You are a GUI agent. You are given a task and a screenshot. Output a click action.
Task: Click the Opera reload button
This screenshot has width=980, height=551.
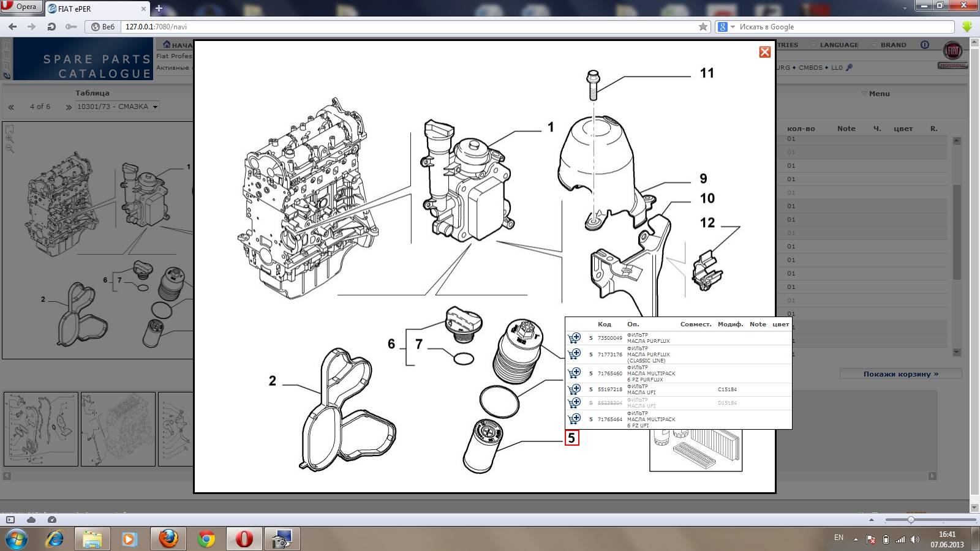click(51, 27)
